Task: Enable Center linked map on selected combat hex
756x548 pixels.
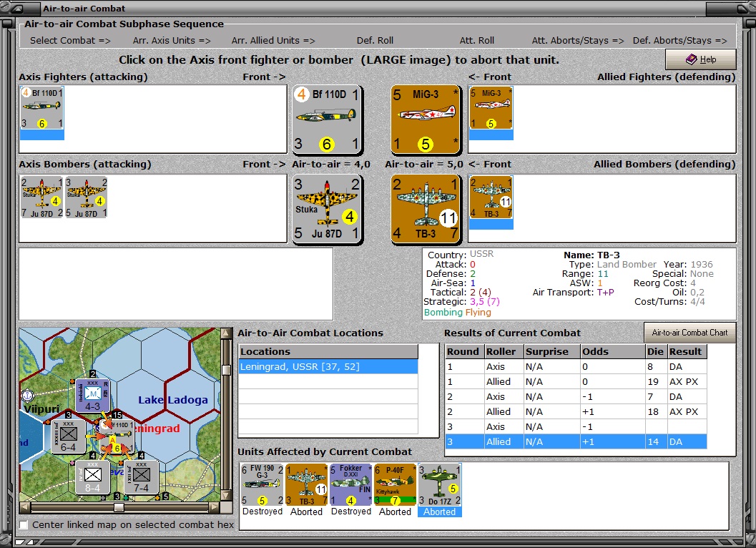Action: click(24, 524)
